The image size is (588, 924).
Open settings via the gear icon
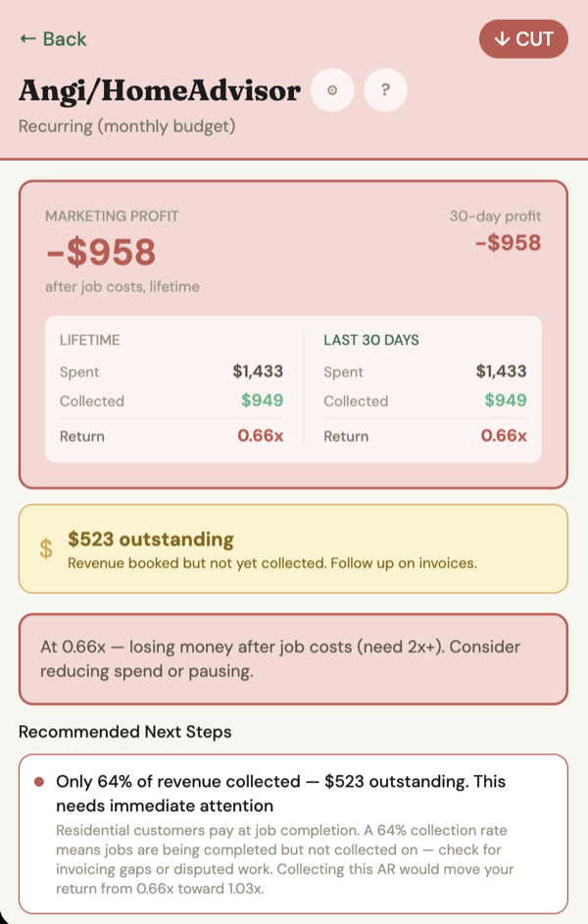click(332, 90)
